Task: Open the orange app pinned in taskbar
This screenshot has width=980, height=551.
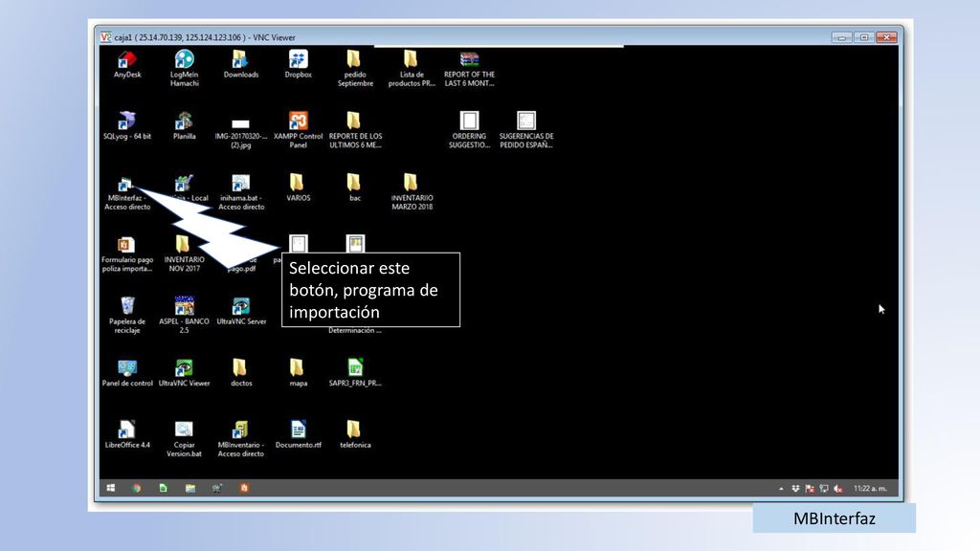Action: [244, 488]
